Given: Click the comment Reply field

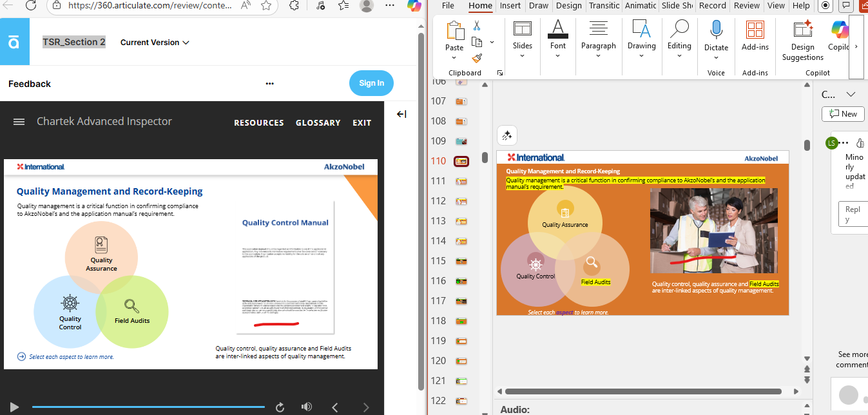Looking at the screenshot, I should 853,214.
